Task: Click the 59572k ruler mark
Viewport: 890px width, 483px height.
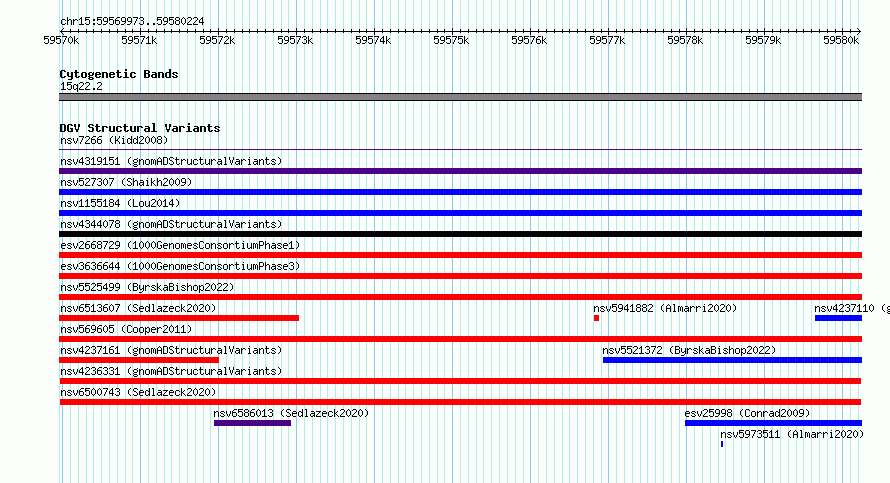Action: 217,40
